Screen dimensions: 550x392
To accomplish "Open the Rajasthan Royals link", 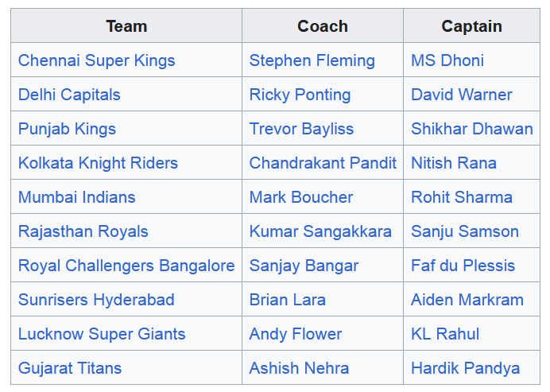I will pos(83,231).
